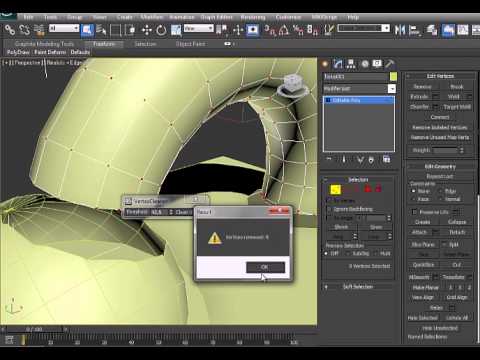Select Preview Selection SubObj radio button
Viewport: 480px width, 360px height.
point(348,254)
